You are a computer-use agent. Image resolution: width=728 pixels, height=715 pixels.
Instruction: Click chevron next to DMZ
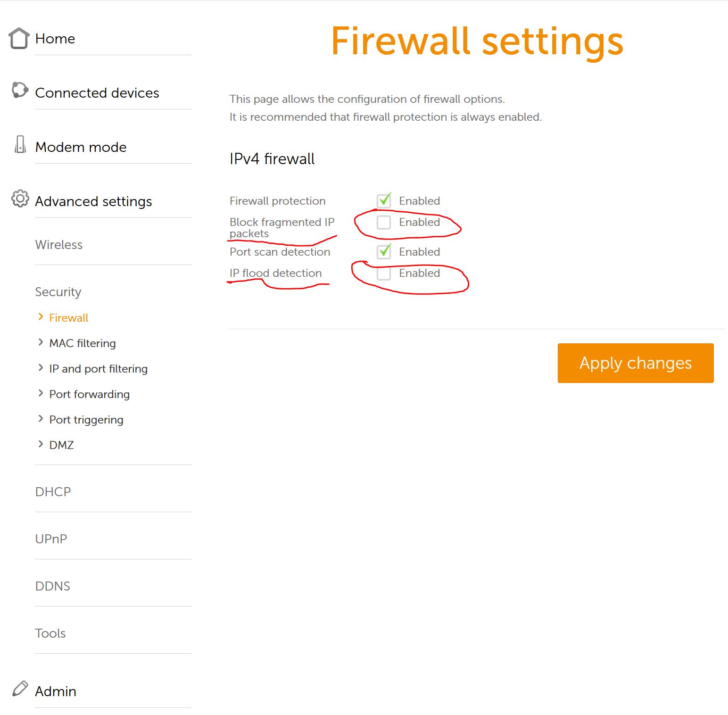pos(41,444)
